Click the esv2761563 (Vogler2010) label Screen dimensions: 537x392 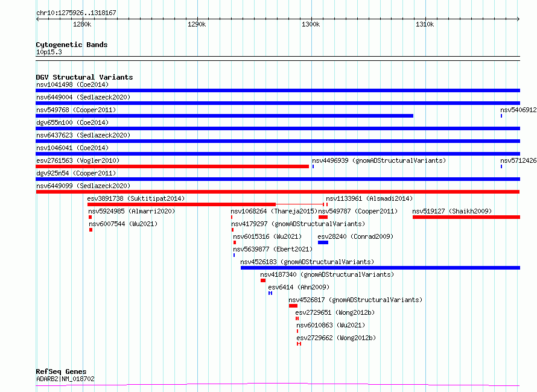pos(78,160)
